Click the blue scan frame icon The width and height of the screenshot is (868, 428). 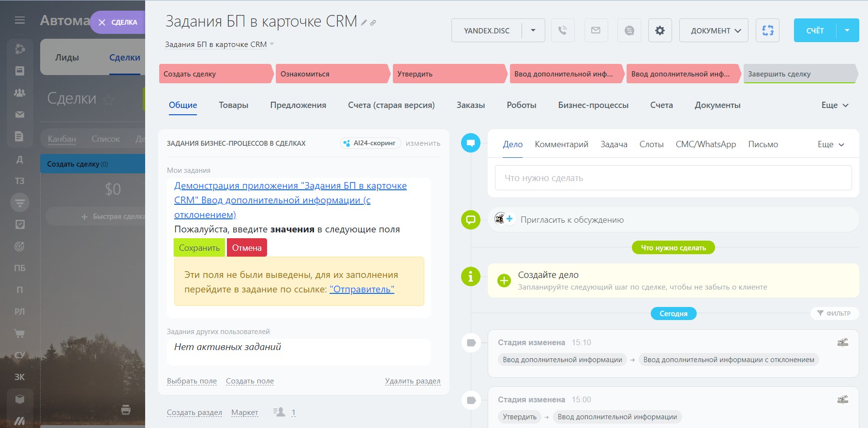pyautogui.click(x=767, y=31)
